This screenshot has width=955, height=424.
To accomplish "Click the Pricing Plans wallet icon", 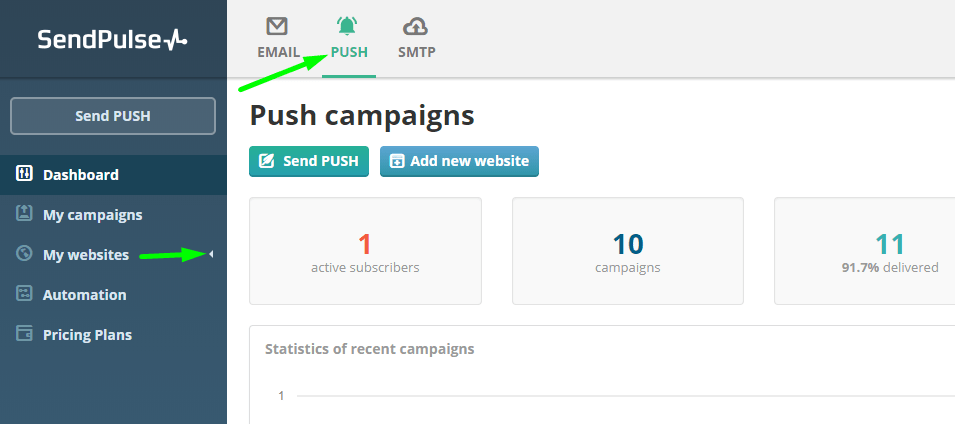I will click(24, 334).
